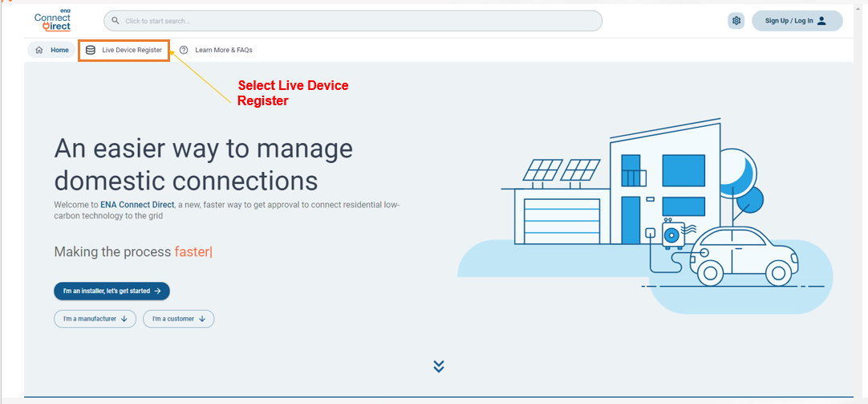Click I'm an installer, let's get started
Viewport: 868px width, 404px height.
pos(112,291)
